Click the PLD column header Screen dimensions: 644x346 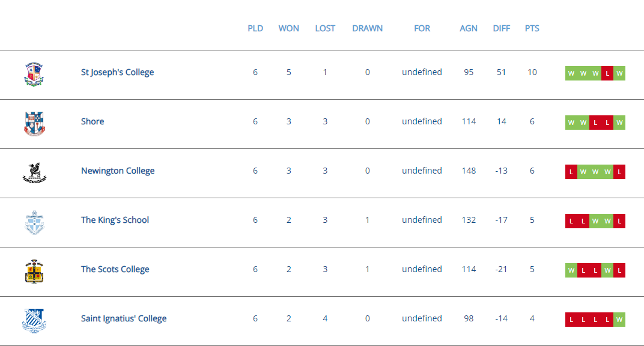coord(255,28)
